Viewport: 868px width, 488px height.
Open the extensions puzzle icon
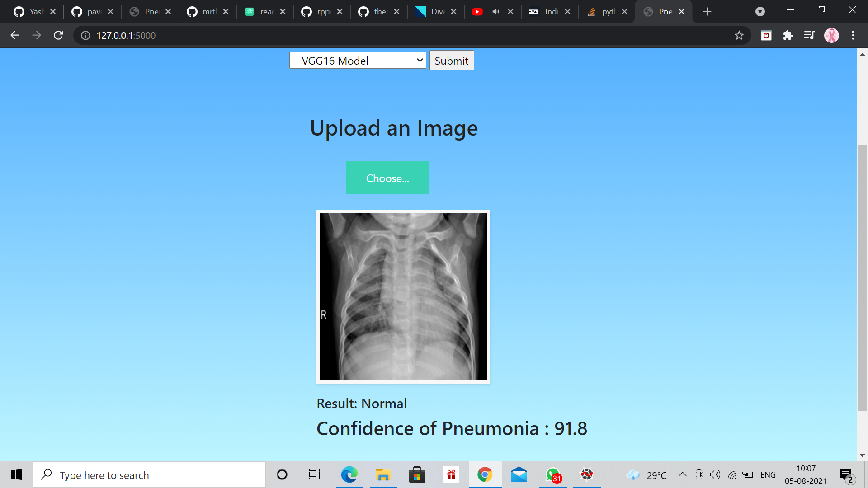[x=788, y=35]
